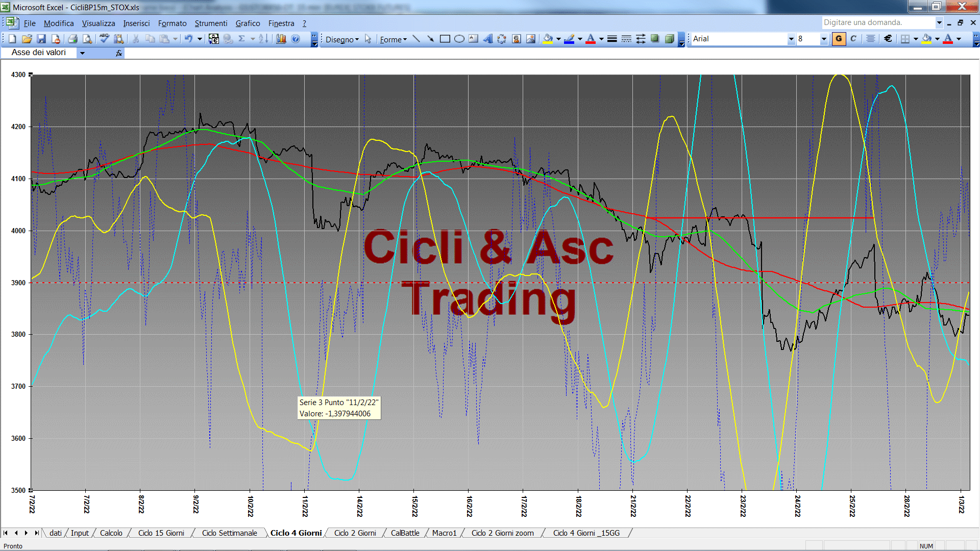Expand the Borders dropdown arrow
Viewport: 980px width, 551px height.
click(x=916, y=39)
